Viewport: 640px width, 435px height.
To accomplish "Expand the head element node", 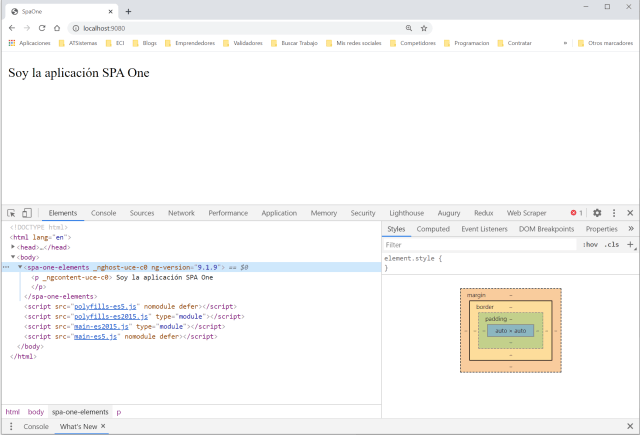I will [x=13, y=247].
